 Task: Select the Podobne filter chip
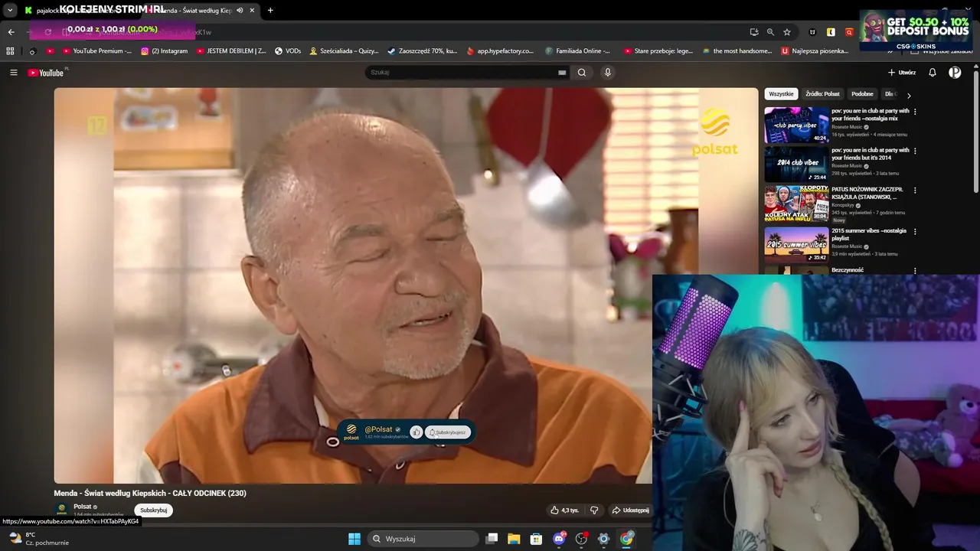point(862,94)
